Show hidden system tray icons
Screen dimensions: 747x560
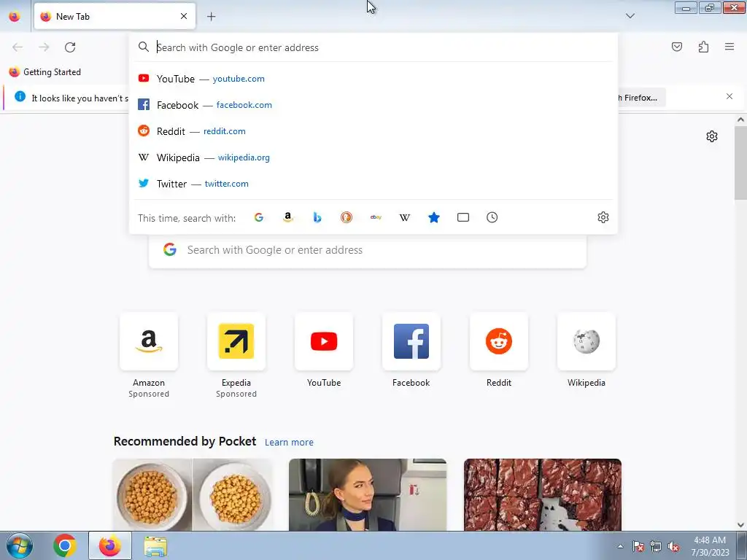(x=620, y=547)
